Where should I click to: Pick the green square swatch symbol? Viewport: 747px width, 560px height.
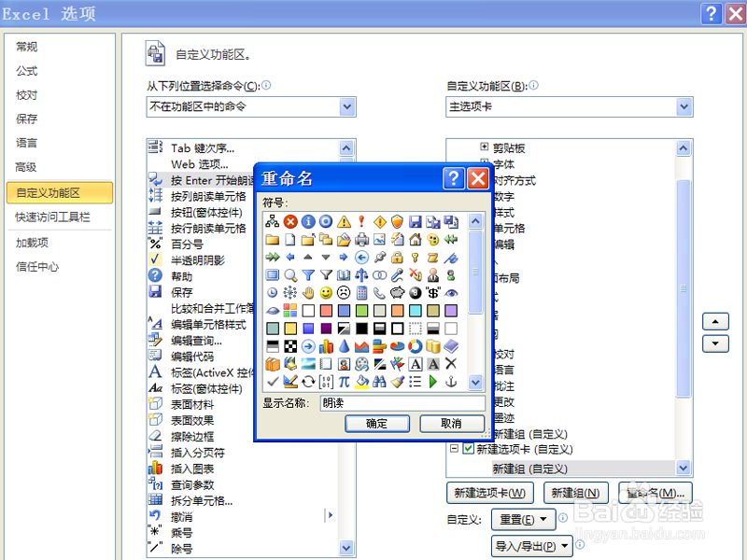click(x=361, y=311)
